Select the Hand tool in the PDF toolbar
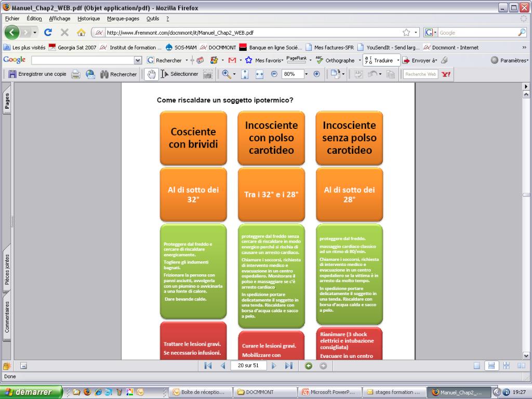 coord(151,74)
